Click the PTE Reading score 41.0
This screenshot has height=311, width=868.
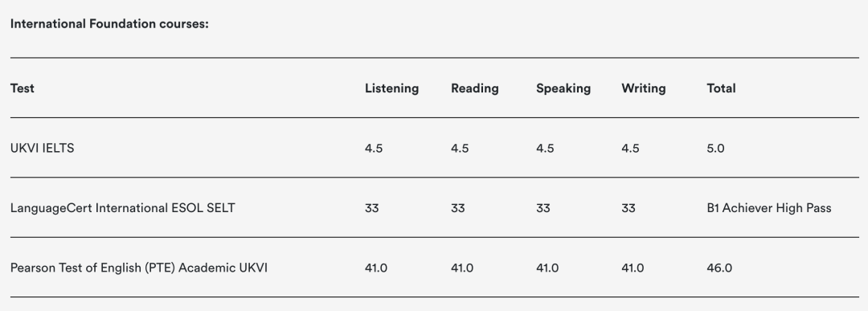click(x=462, y=268)
